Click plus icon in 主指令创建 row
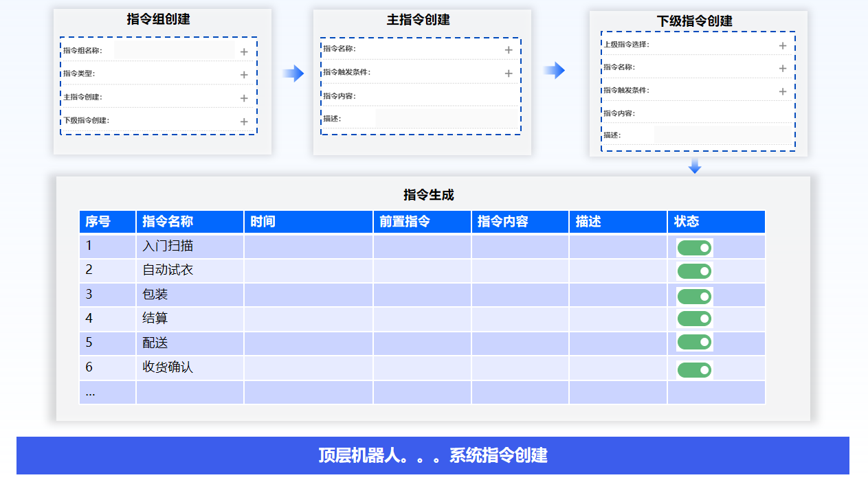The height and width of the screenshot is (482, 868). [x=244, y=98]
